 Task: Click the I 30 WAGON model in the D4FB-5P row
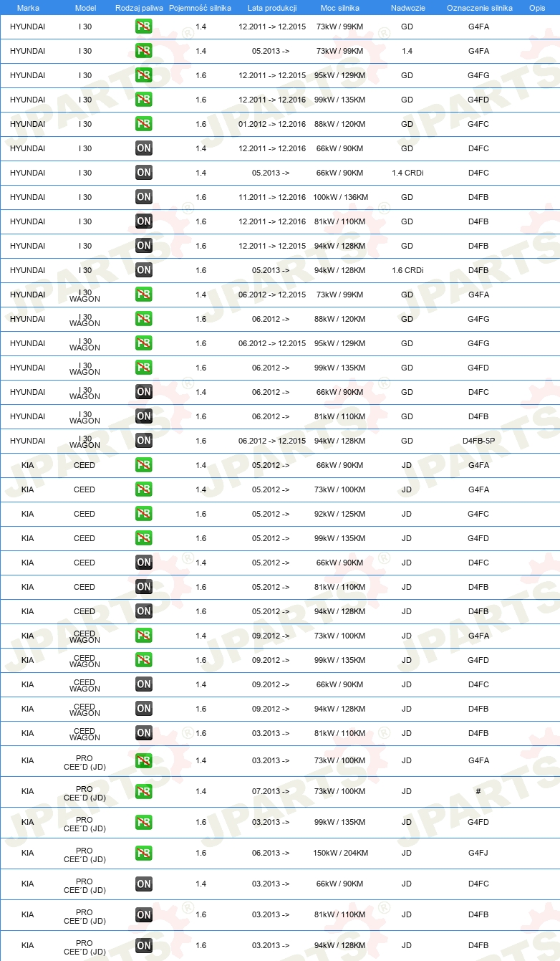(85, 441)
